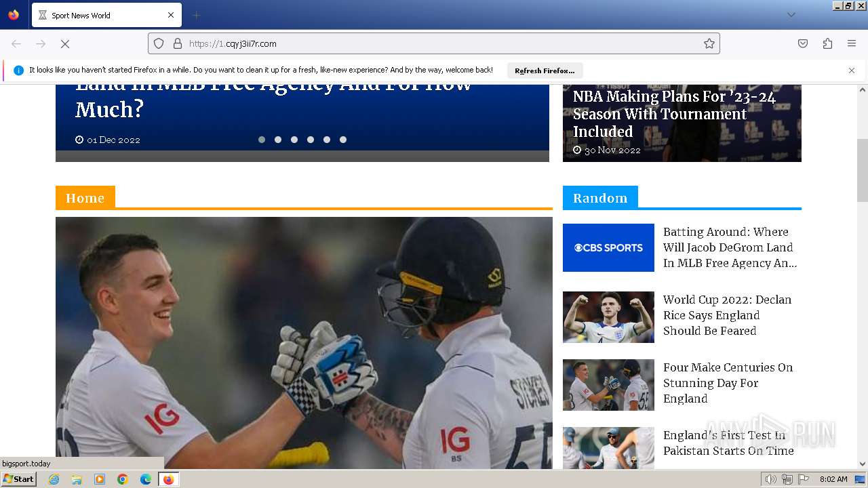
Task: Stop loading the page
Action: pyautogui.click(x=65, y=43)
